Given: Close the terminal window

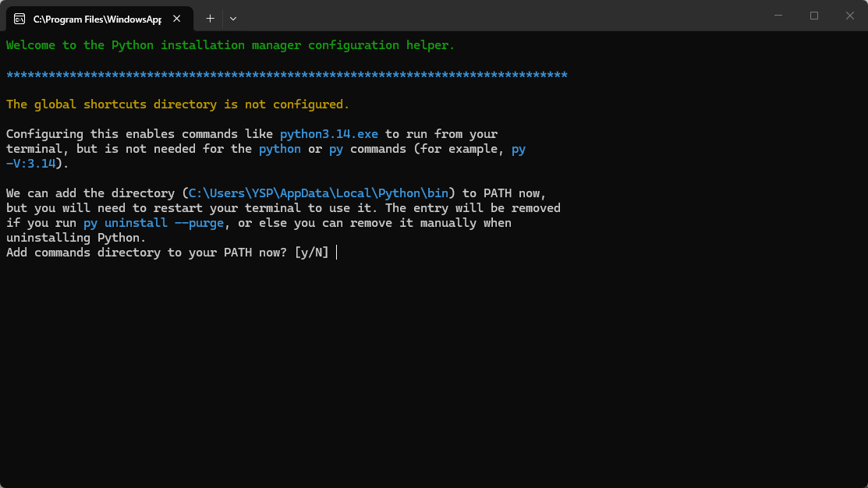Looking at the screenshot, I should 850,16.
